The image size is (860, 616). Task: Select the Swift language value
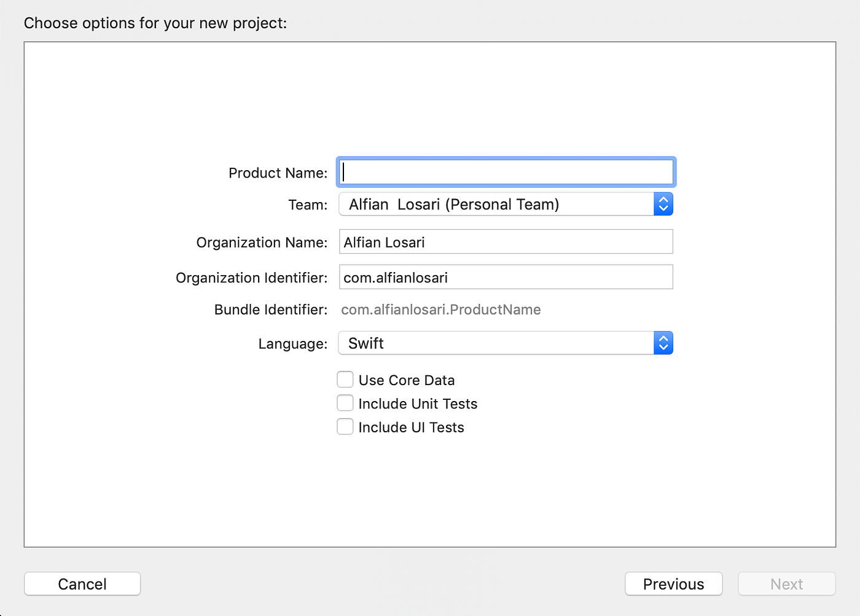coord(366,343)
